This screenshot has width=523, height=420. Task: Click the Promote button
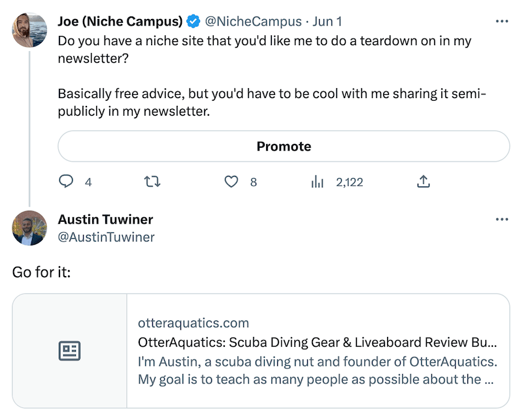(x=284, y=147)
